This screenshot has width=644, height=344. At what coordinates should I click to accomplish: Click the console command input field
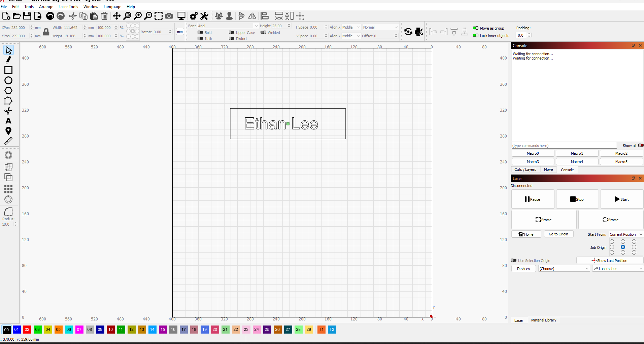pos(564,146)
